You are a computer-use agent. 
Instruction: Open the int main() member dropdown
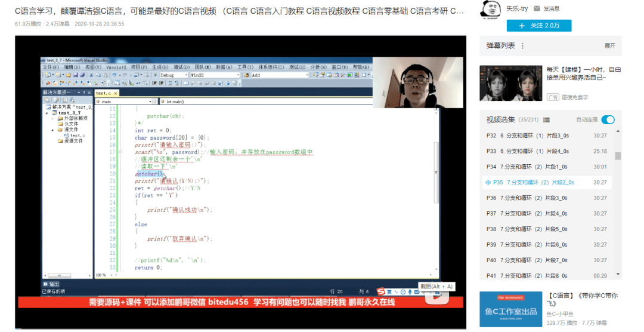267,101
